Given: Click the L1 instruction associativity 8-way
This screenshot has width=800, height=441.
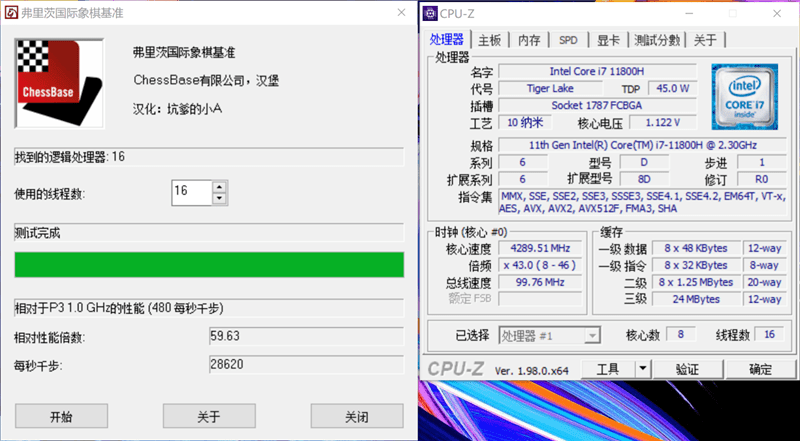Looking at the screenshot, I should [x=764, y=265].
